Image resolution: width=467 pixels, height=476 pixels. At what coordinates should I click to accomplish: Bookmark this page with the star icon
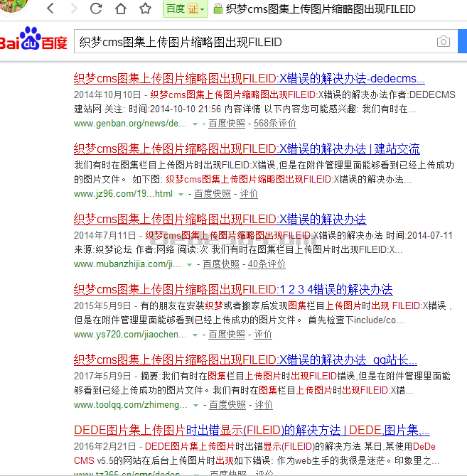[x=145, y=9]
